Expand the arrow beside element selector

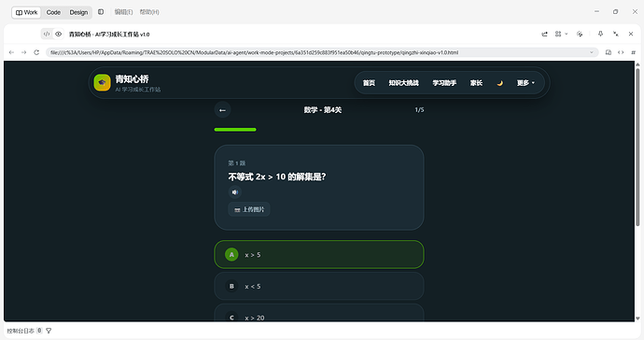point(567,35)
